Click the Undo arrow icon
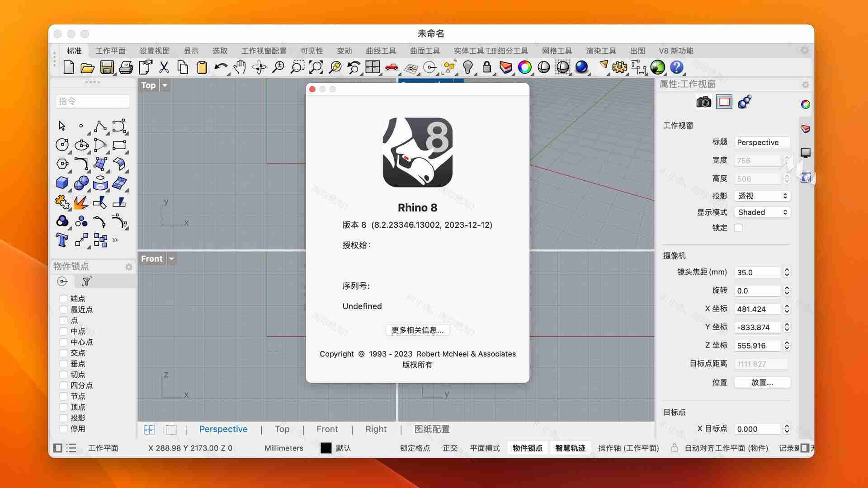 tap(221, 67)
